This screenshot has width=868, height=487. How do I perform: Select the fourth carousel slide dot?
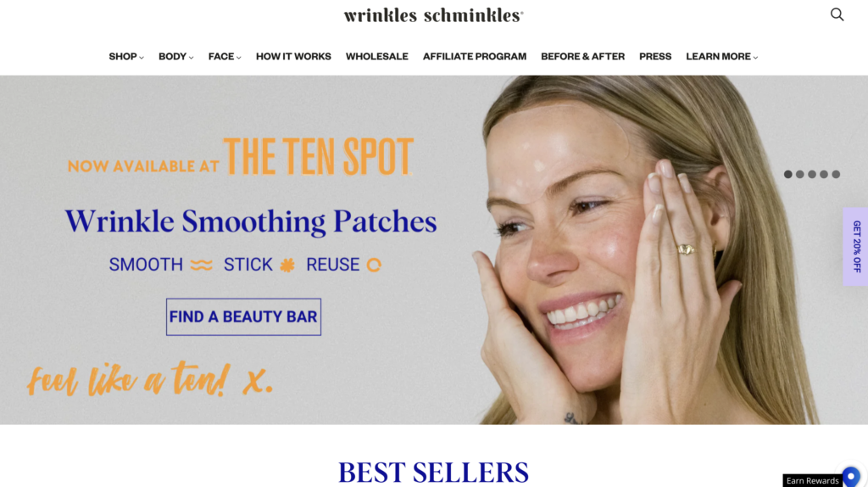(x=824, y=174)
